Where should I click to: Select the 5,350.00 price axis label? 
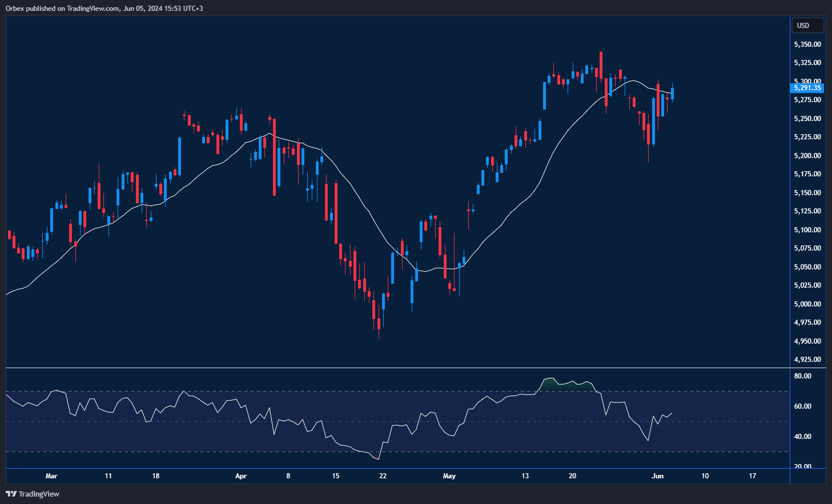(x=807, y=43)
